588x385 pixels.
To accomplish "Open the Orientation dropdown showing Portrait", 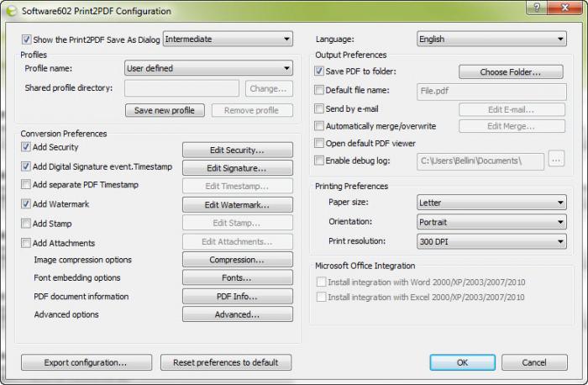I will coord(491,222).
